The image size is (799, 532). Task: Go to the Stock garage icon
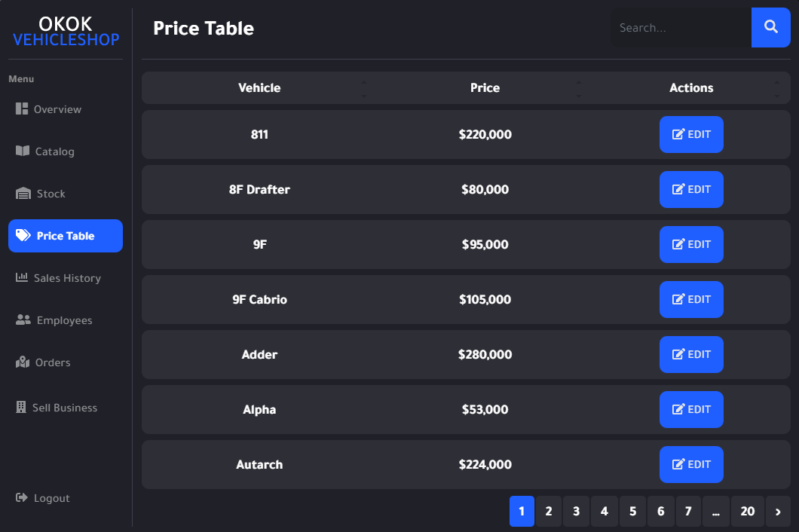click(x=23, y=194)
